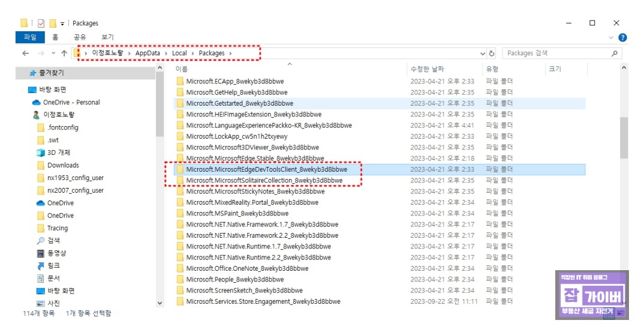
Task: Click the navigation pane scroll-down arrow
Action: tap(160, 303)
